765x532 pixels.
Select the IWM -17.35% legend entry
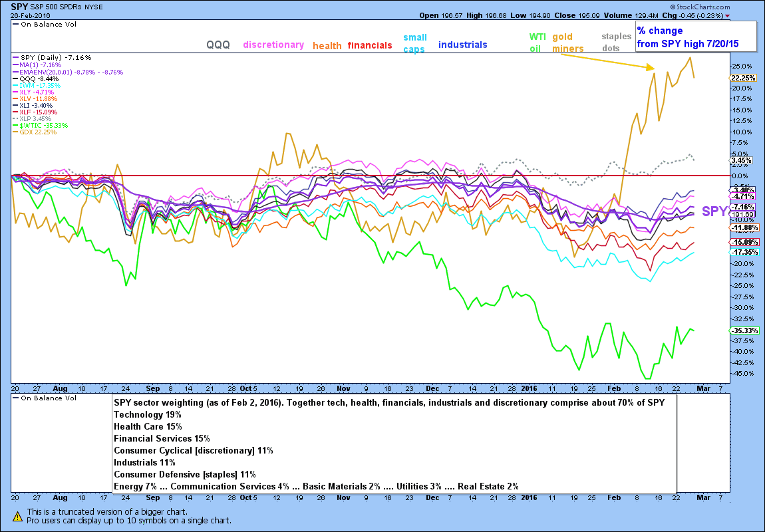37,85
